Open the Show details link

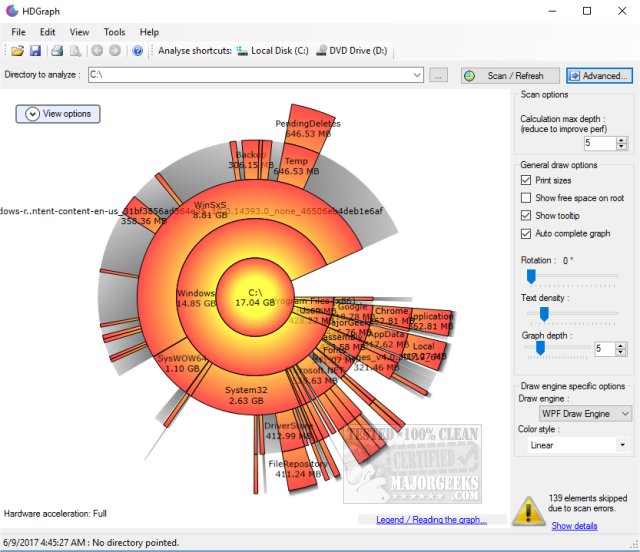tap(574, 526)
